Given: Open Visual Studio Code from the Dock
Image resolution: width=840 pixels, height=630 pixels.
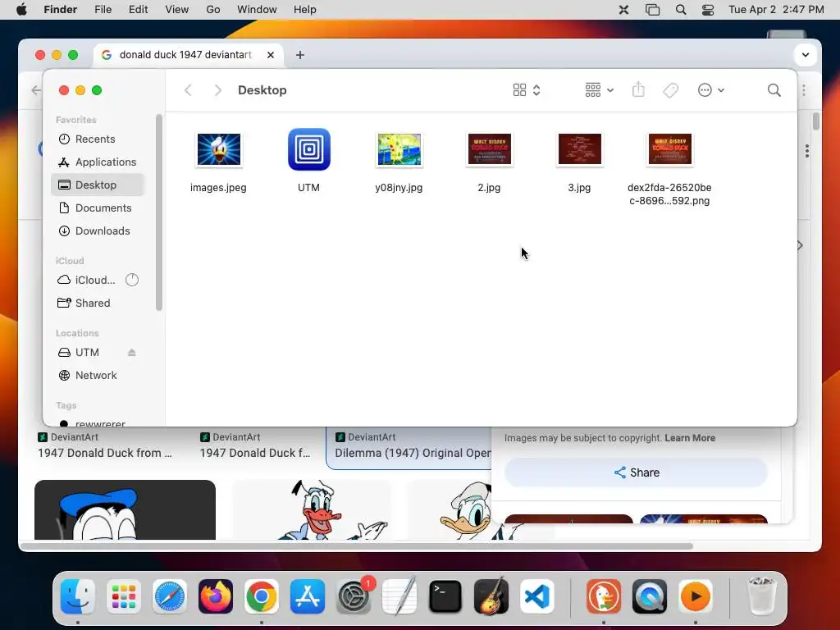Looking at the screenshot, I should [x=536, y=596].
